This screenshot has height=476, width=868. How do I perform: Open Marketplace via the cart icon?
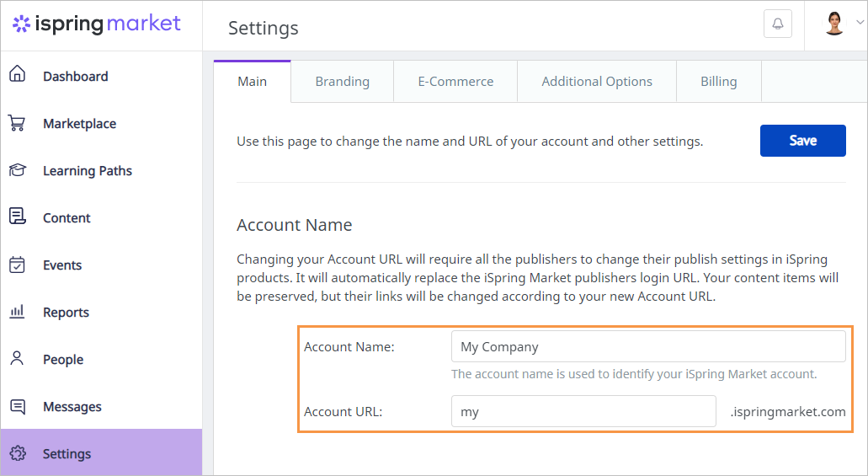tap(17, 123)
